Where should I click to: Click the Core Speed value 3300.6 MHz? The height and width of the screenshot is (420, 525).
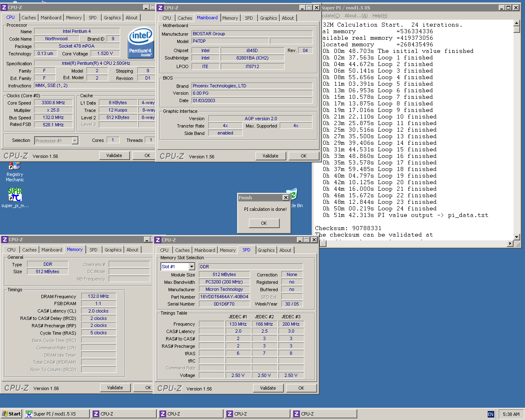[x=53, y=103]
